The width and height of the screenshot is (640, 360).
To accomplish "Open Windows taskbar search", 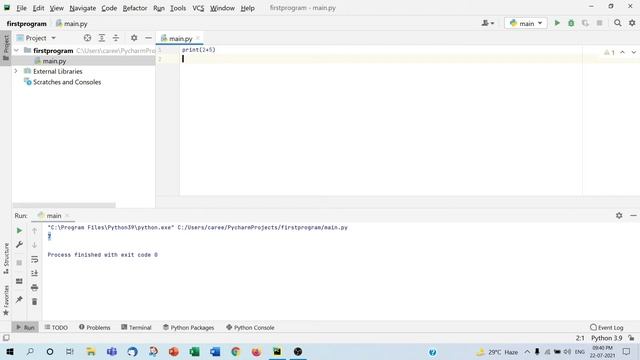I will point(30,351).
